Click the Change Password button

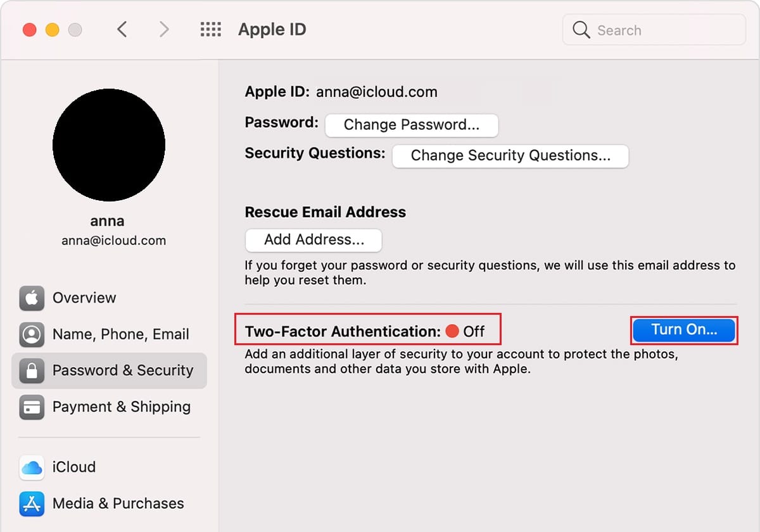412,125
